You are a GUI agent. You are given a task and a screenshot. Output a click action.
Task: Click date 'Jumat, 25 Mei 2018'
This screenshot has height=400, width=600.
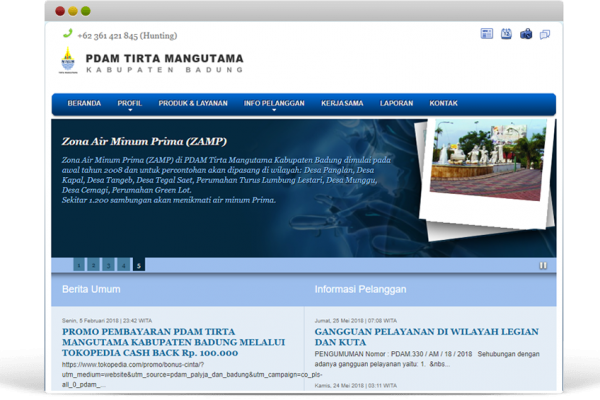point(338,321)
